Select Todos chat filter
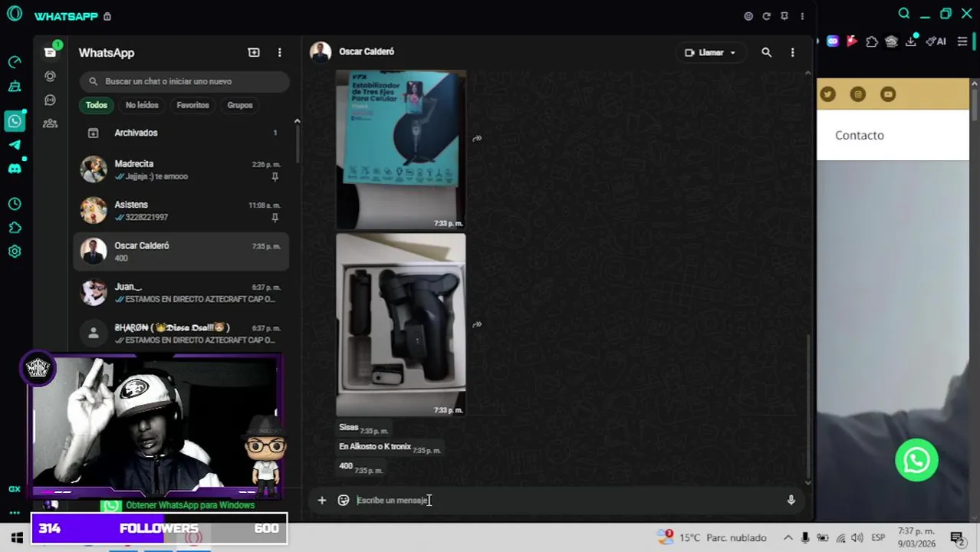 pyautogui.click(x=97, y=105)
